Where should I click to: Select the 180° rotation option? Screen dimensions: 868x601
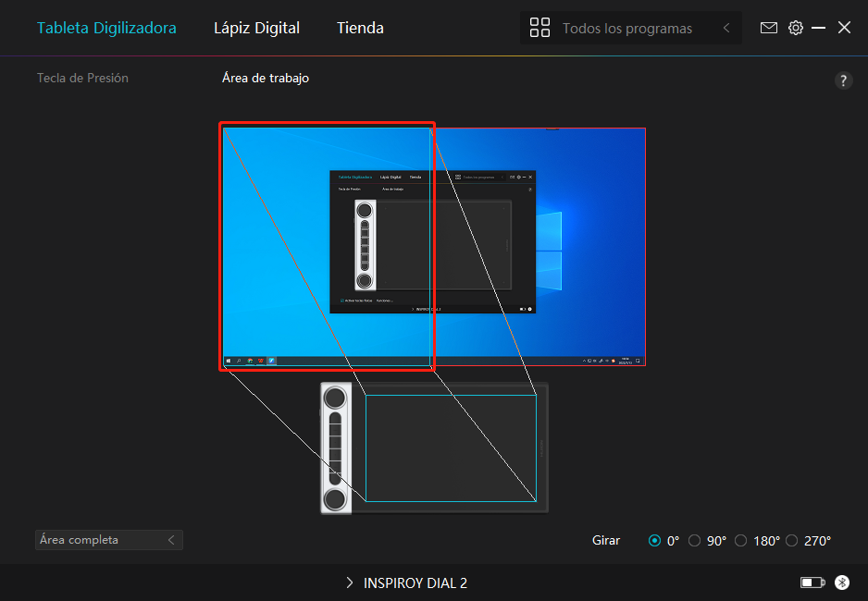click(740, 541)
